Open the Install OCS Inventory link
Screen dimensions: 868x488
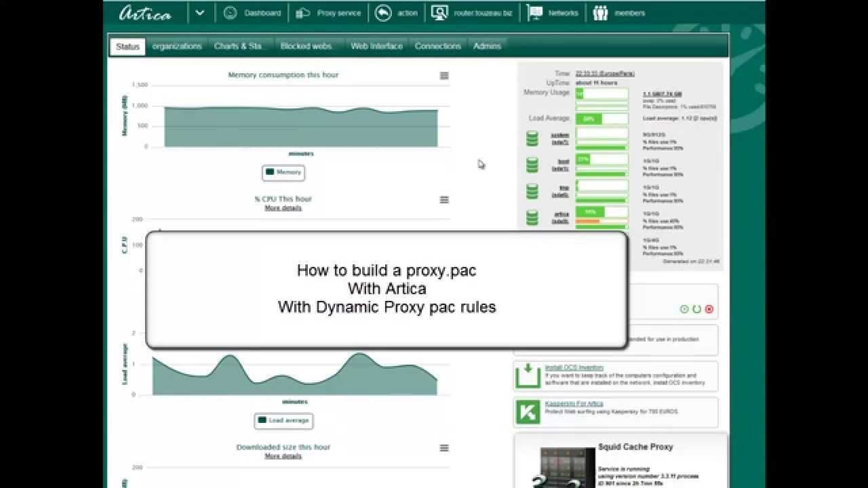(x=574, y=367)
